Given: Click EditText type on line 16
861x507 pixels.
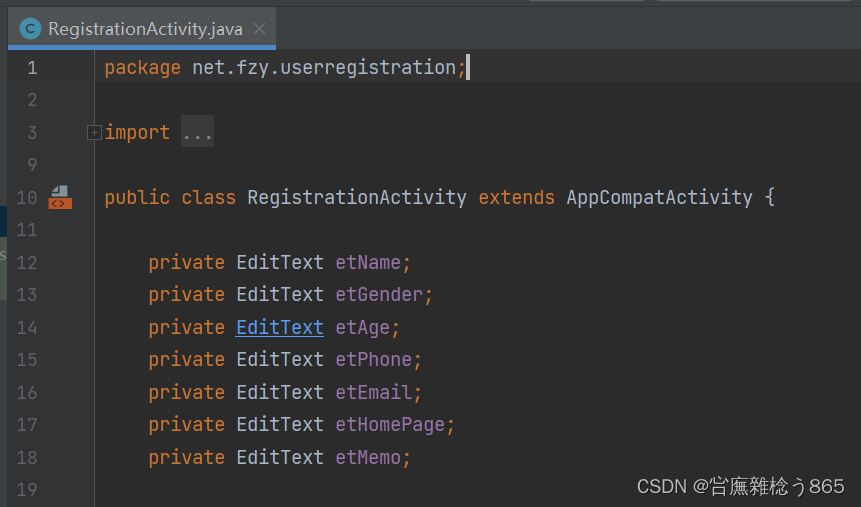Looking at the screenshot, I should click(280, 392).
